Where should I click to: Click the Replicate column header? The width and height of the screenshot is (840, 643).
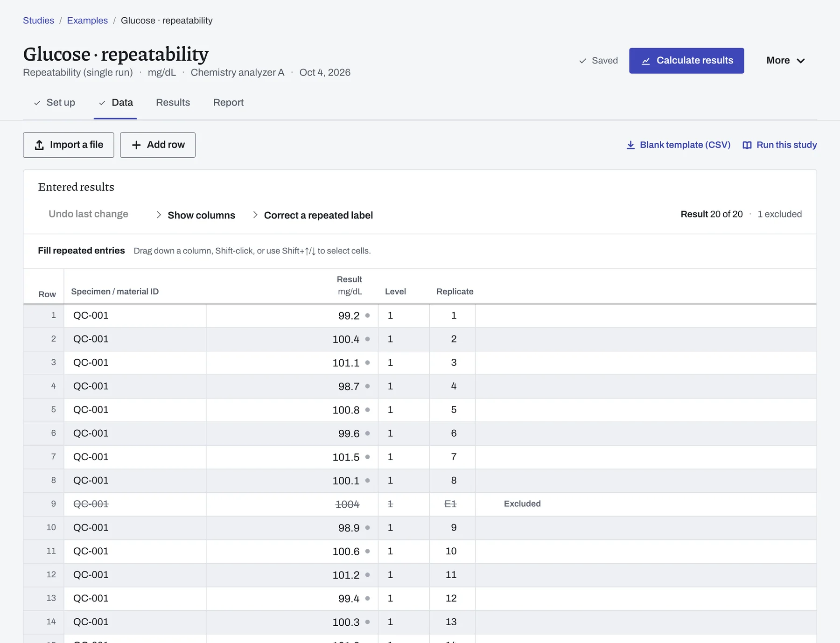click(x=455, y=292)
